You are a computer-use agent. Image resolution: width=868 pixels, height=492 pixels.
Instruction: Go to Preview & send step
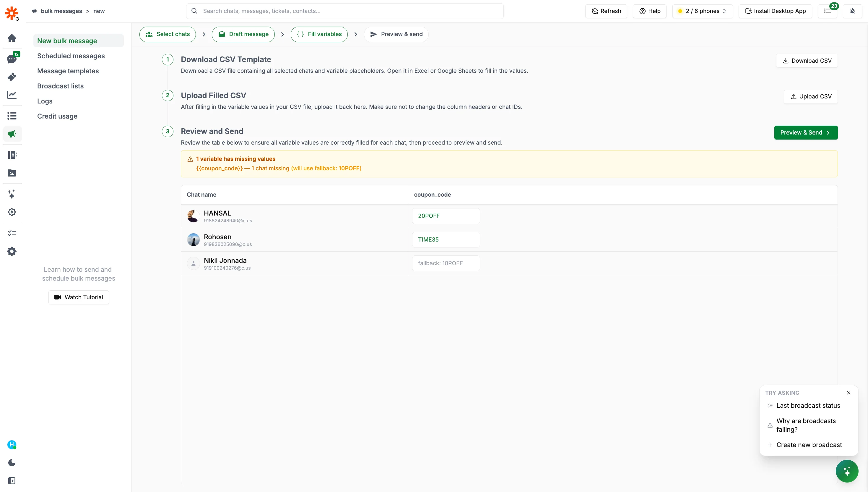point(396,34)
